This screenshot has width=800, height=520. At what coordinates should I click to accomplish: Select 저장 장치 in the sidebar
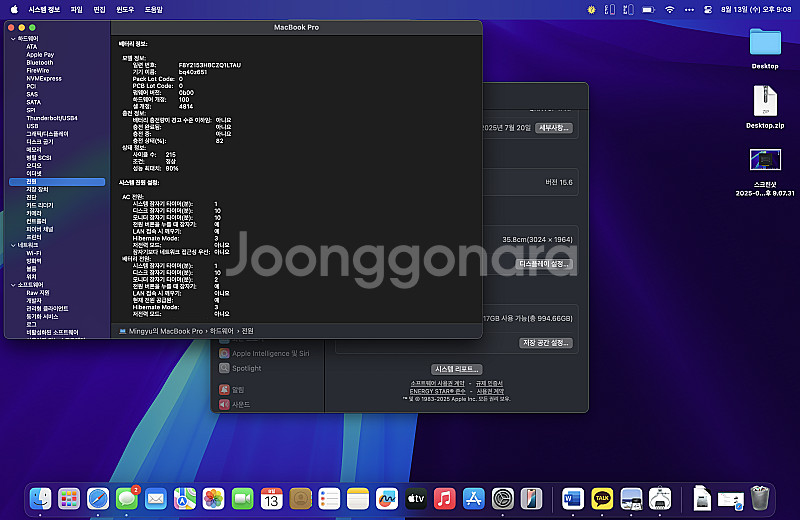tap(37, 190)
